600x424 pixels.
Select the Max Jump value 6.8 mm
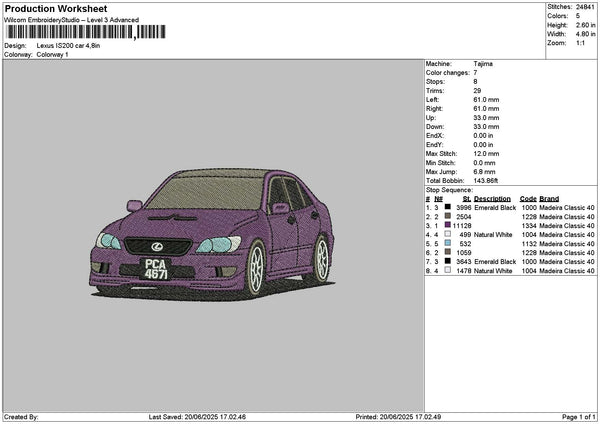click(484, 172)
